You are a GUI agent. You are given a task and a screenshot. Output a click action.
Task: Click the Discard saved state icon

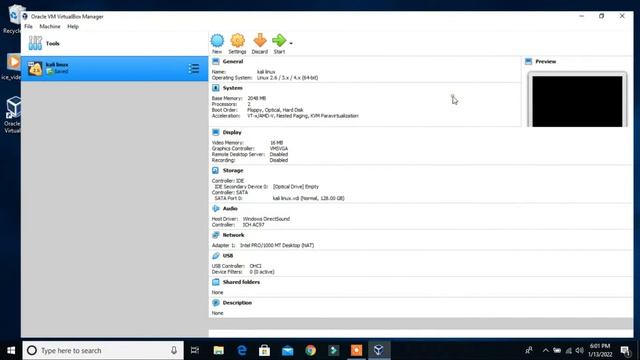260,41
